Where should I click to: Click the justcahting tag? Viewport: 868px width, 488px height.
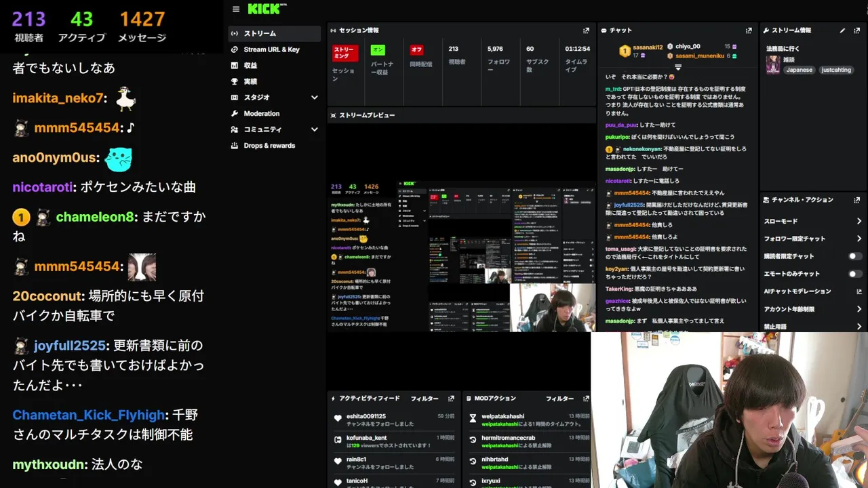tap(835, 70)
